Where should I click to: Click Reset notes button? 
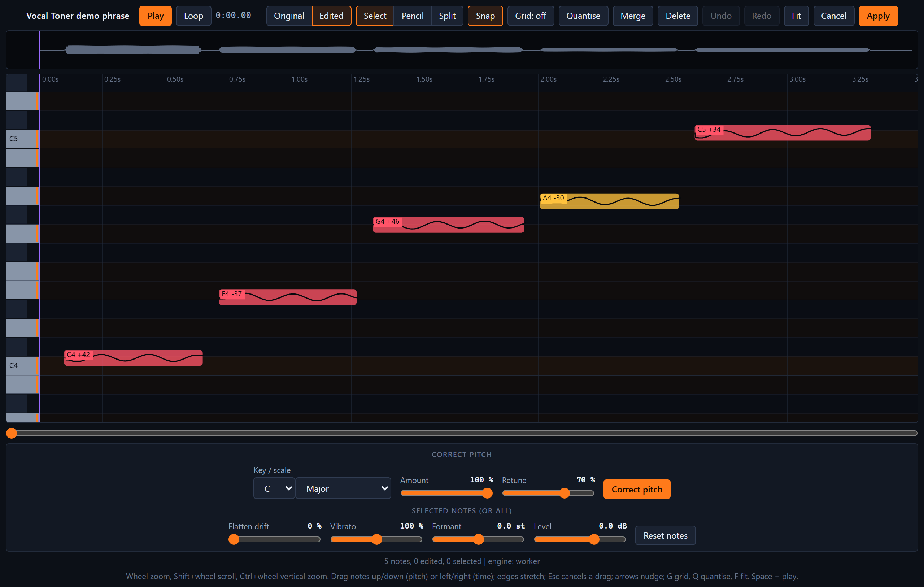coord(665,535)
